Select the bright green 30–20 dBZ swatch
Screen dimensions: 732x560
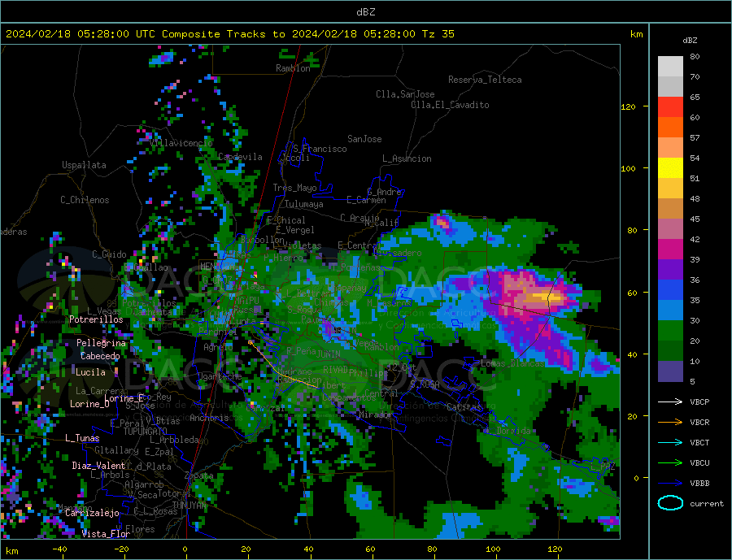[670, 331]
